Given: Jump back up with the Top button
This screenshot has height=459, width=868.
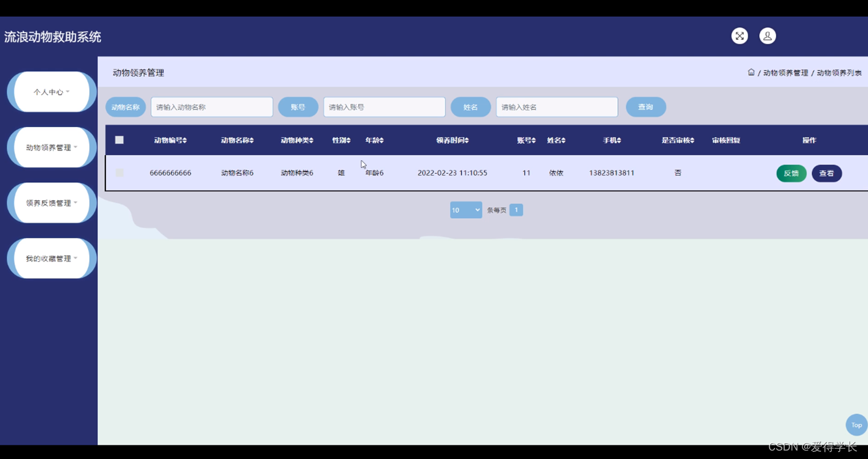Looking at the screenshot, I should (x=856, y=424).
